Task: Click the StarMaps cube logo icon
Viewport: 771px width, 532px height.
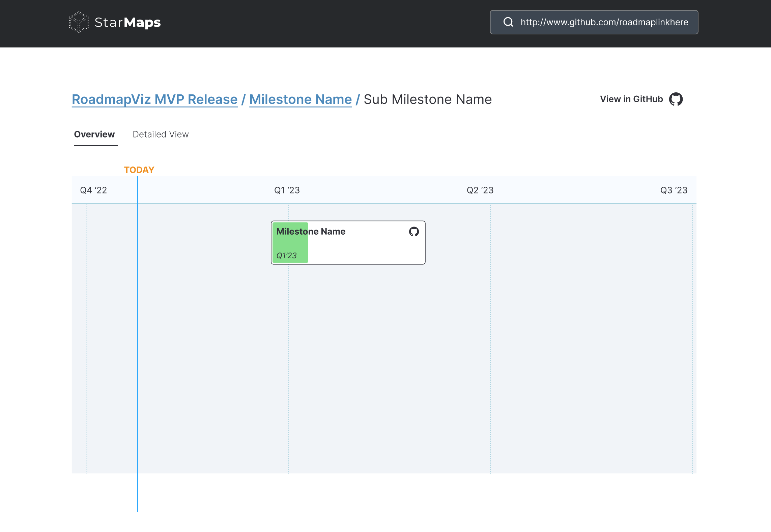Action: [x=79, y=23]
